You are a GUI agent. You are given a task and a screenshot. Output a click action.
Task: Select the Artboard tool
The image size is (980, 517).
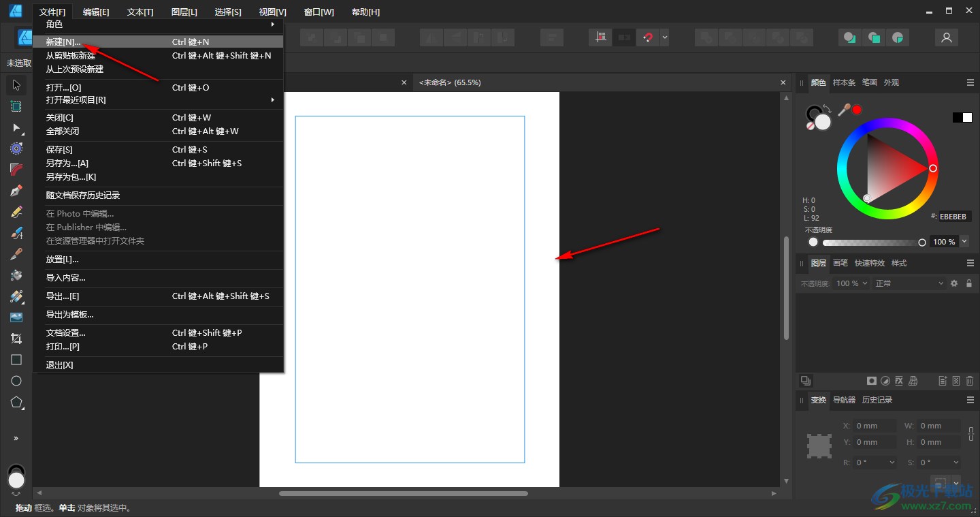coord(16,106)
